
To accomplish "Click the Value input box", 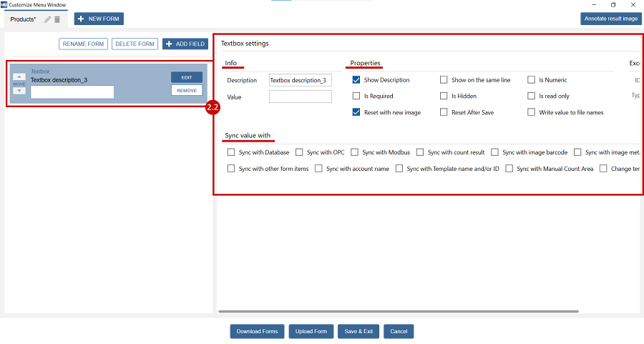I will [300, 97].
